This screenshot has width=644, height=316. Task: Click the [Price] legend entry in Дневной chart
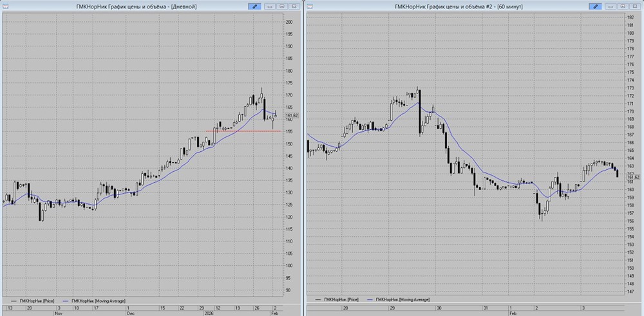pyautogui.click(x=32, y=301)
